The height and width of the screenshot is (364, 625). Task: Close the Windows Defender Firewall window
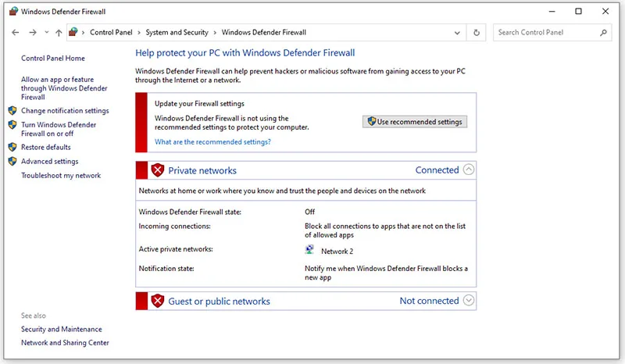coord(605,12)
